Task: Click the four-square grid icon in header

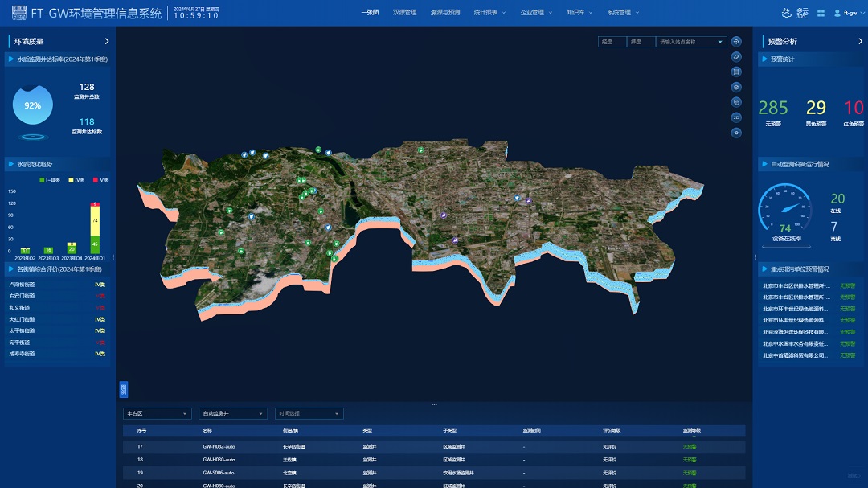Action: (x=821, y=13)
